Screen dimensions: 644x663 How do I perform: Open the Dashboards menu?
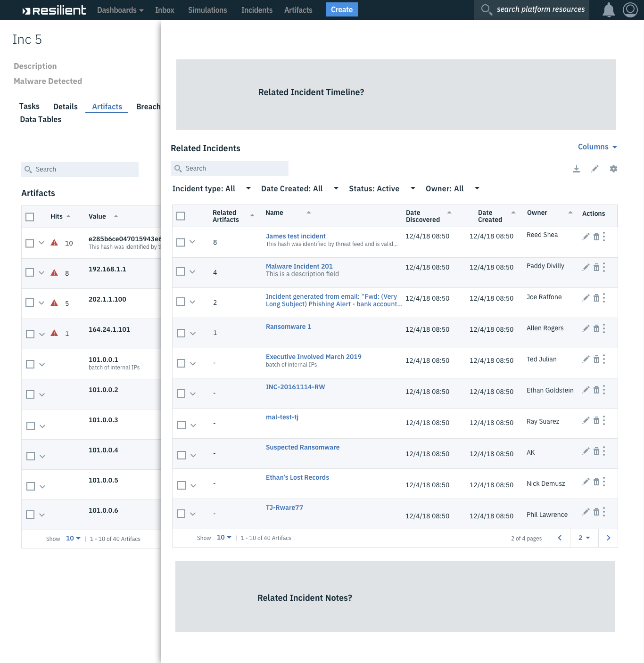click(x=120, y=10)
